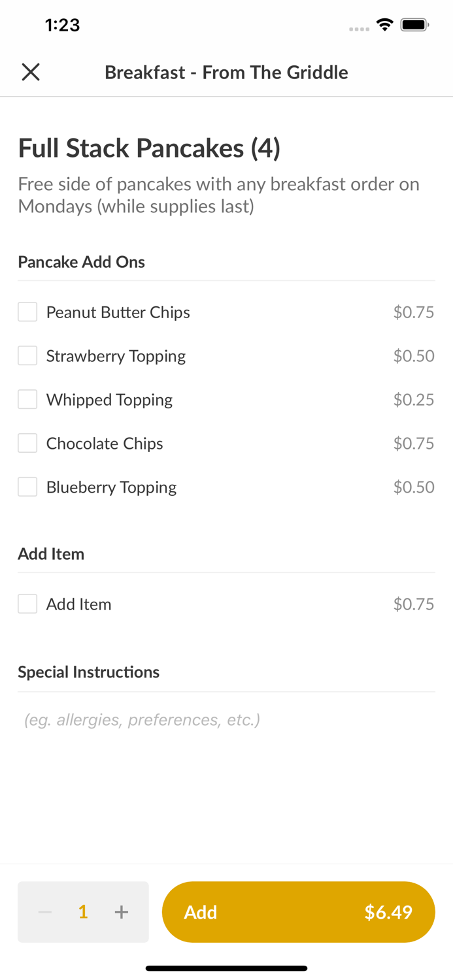The image size is (453, 980).
Task: Click the Blueberry Topping $0.50 price
Action: tap(413, 487)
